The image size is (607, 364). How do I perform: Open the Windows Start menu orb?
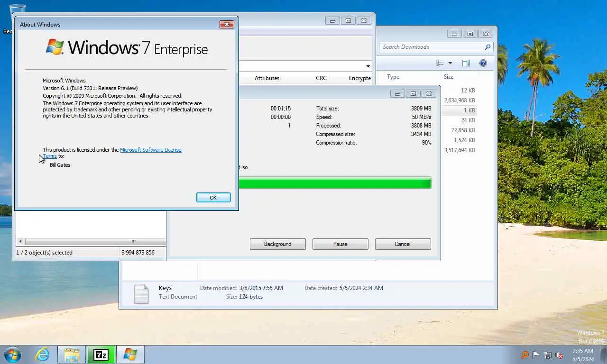(12, 355)
